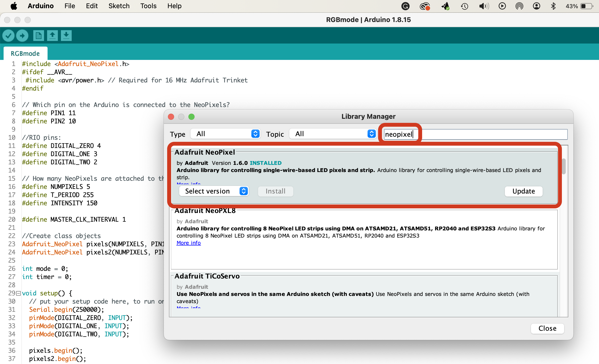Open the Select version dropdown

point(214,191)
